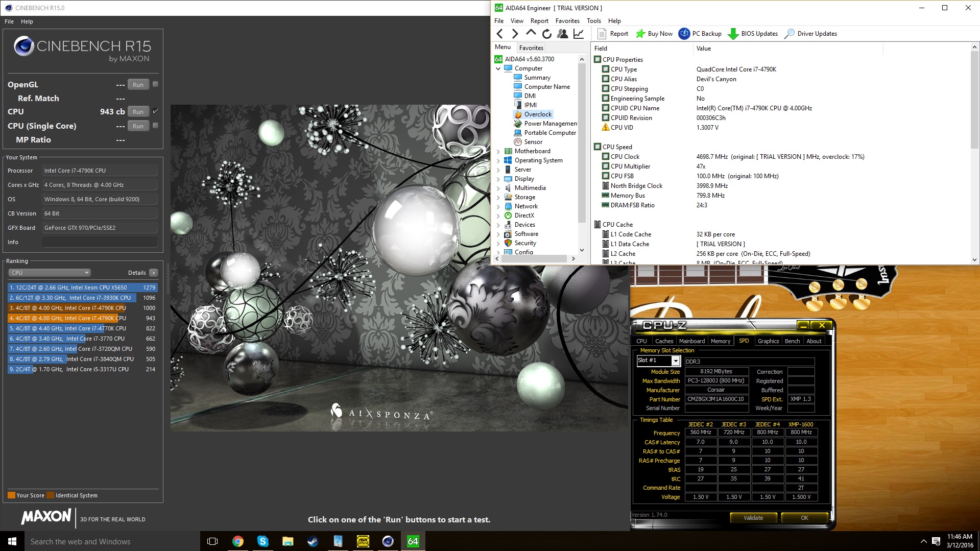Open AIDA64 Tools menu
The image size is (980, 551).
coord(593,21)
